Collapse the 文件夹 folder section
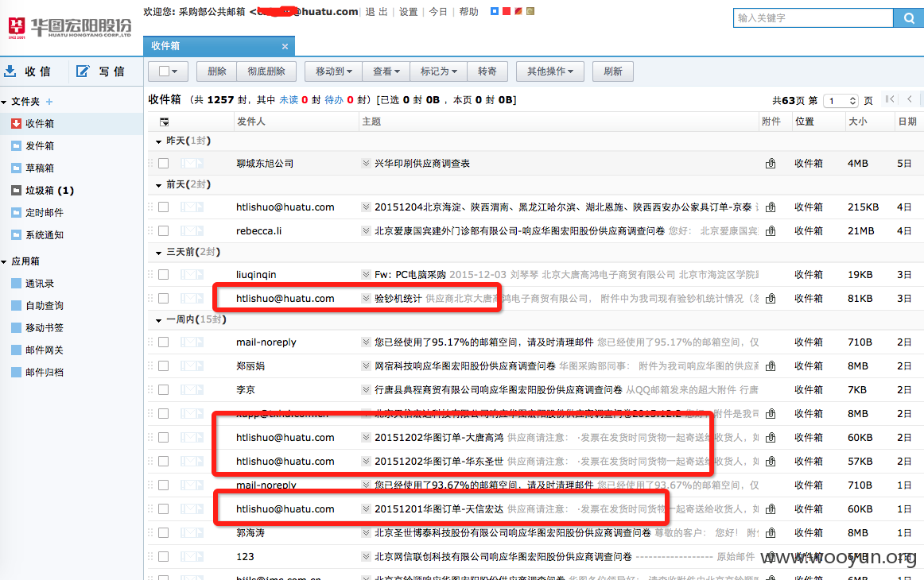The width and height of the screenshot is (924, 580). pos(4,102)
